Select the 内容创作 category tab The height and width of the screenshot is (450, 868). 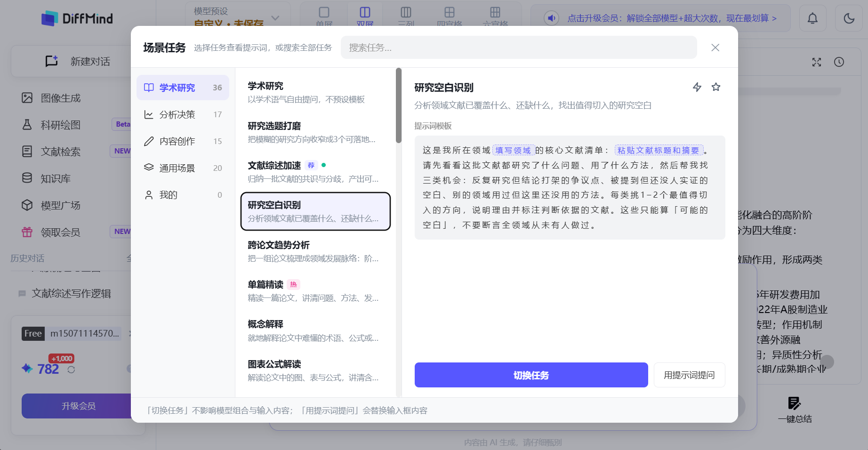(183, 141)
